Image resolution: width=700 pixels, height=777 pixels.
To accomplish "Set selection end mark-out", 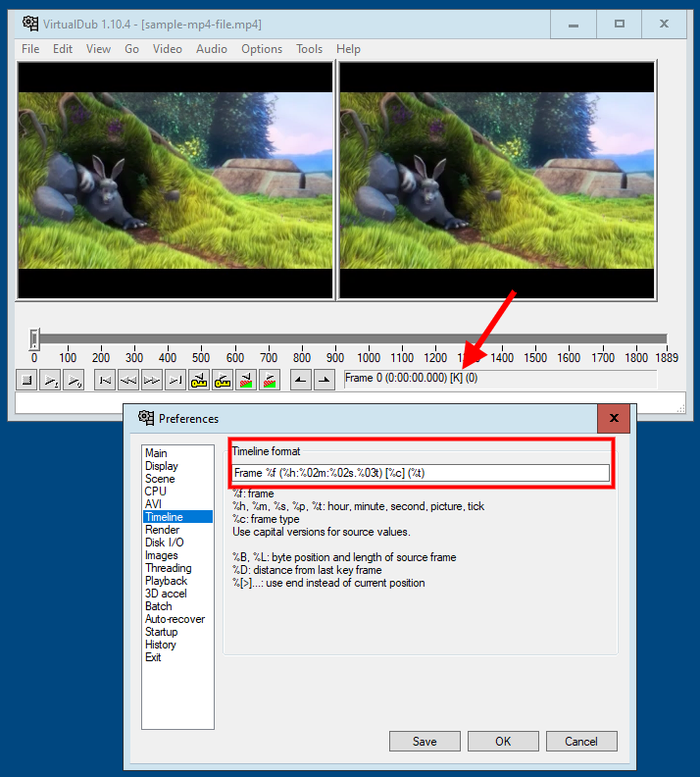I will coord(325,380).
